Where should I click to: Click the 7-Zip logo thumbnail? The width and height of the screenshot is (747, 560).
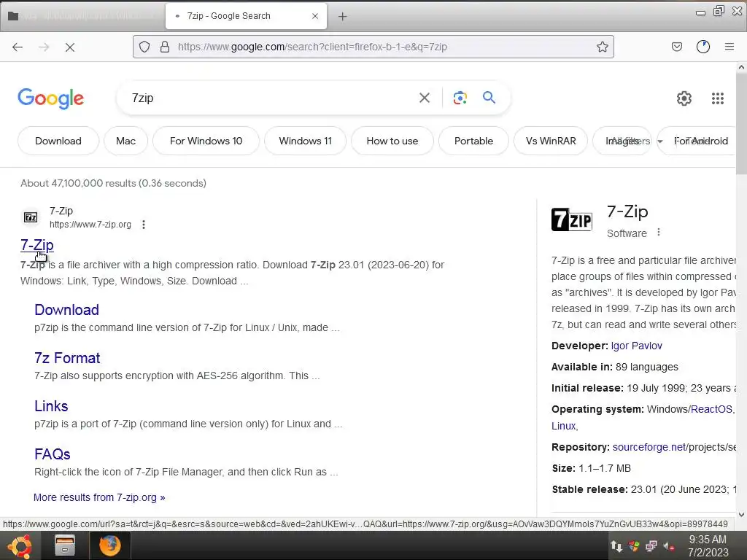tap(572, 219)
